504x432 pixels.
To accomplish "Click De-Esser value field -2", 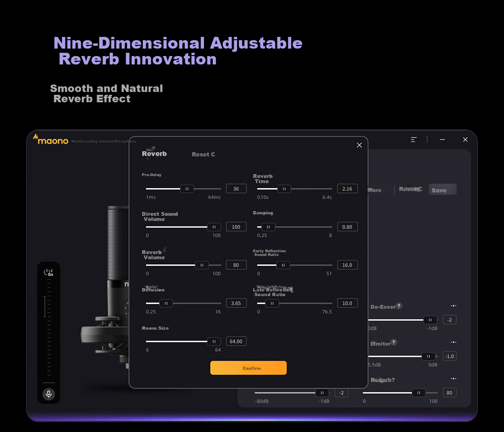I will point(449,320).
